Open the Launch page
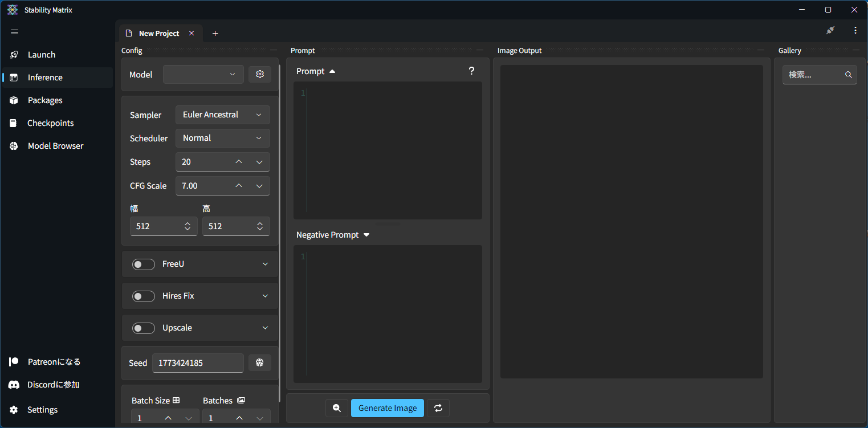The width and height of the screenshot is (868, 428). (x=57, y=55)
